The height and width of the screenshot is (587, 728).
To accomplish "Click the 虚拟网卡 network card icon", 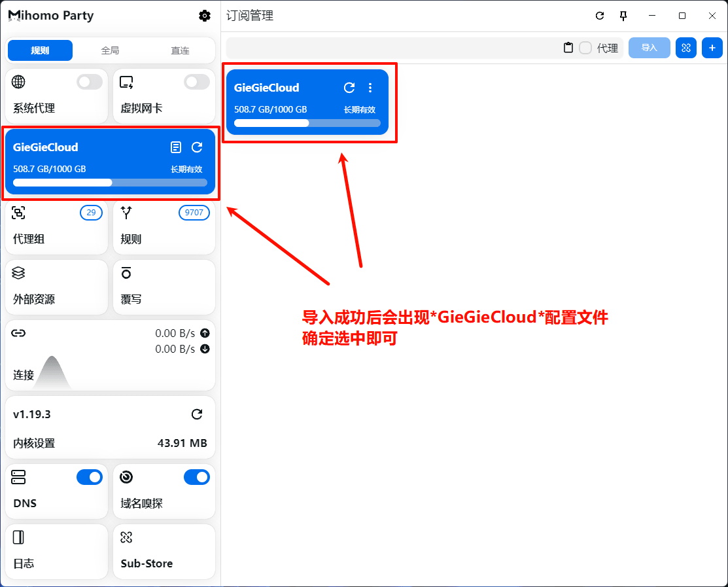I will (126, 82).
